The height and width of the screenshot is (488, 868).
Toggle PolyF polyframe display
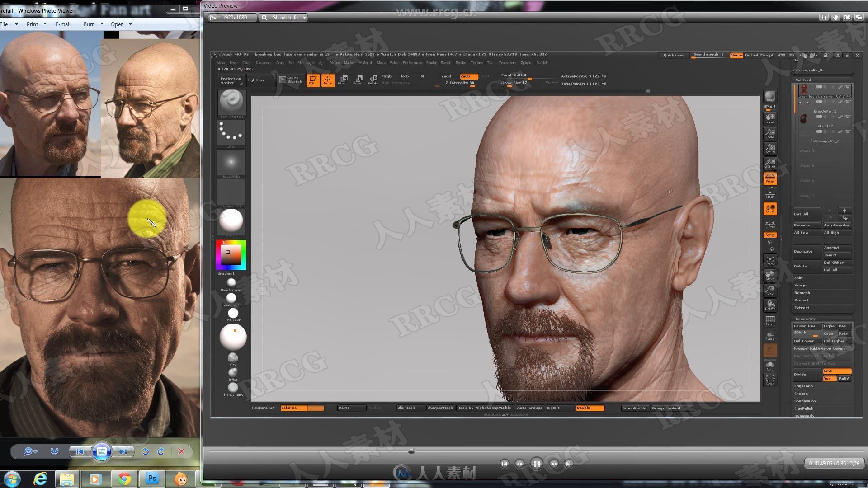point(770,320)
